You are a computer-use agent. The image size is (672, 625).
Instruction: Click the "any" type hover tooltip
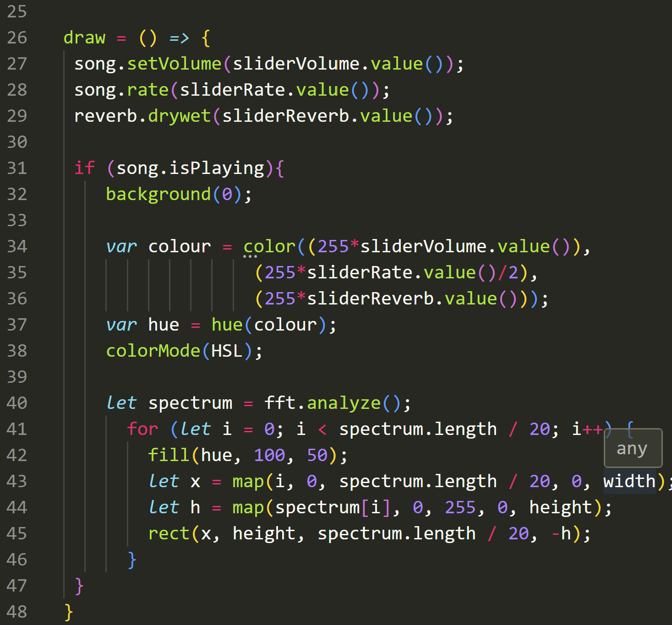[x=632, y=448]
